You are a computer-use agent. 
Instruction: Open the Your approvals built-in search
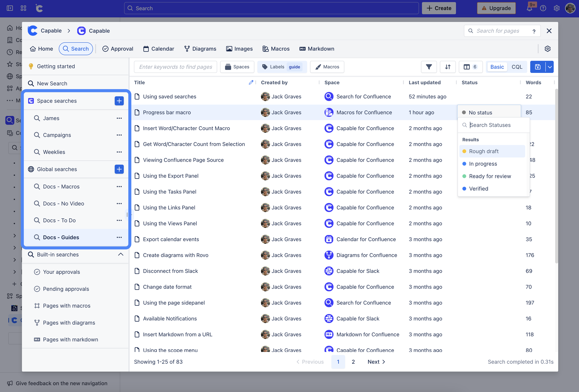click(61, 272)
